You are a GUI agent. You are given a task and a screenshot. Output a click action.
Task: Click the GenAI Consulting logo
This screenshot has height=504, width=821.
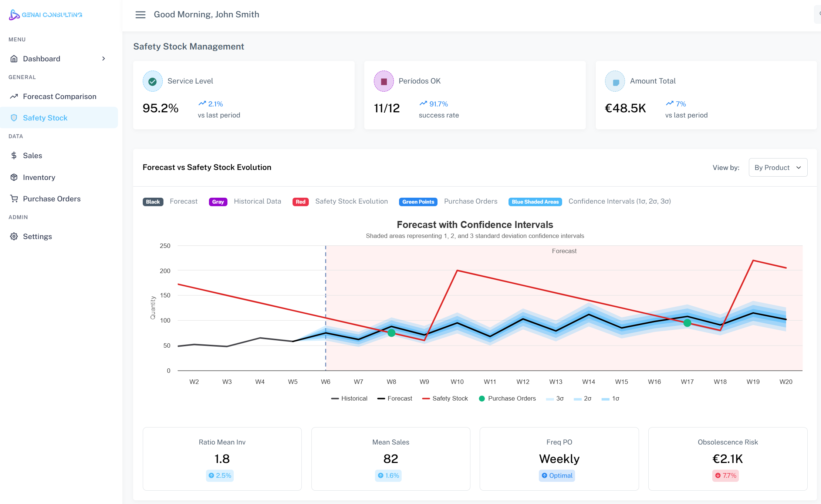point(45,15)
